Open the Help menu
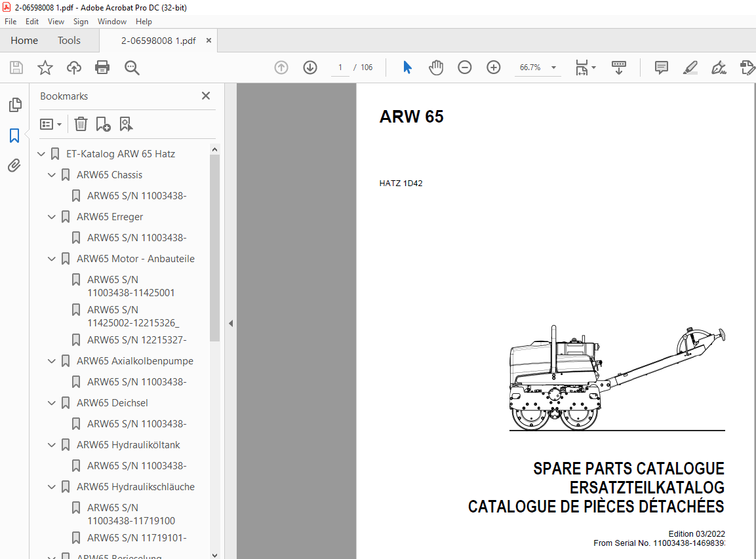The height and width of the screenshot is (559, 756). click(144, 22)
